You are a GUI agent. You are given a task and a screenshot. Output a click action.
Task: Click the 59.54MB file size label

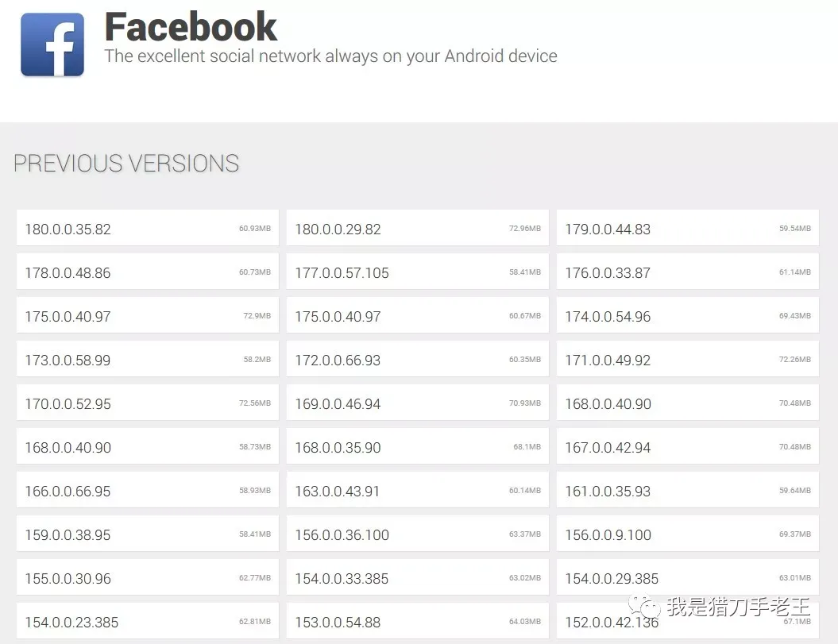click(795, 228)
